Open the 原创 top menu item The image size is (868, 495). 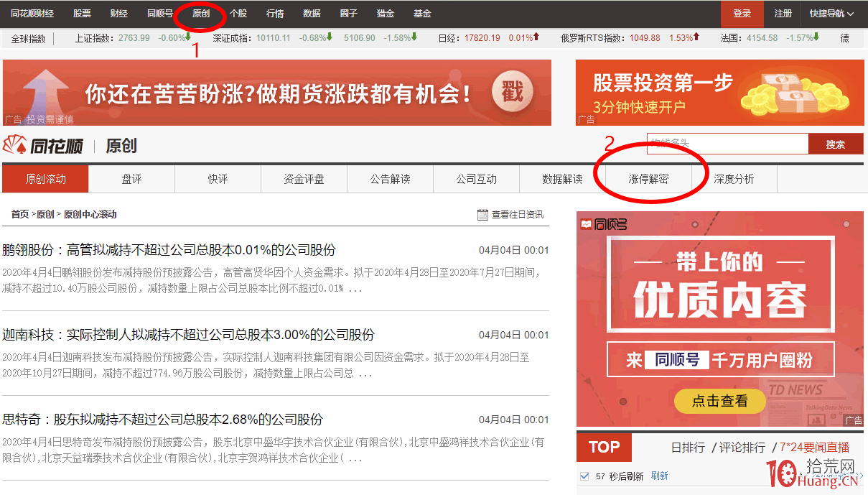coord(201,14)
